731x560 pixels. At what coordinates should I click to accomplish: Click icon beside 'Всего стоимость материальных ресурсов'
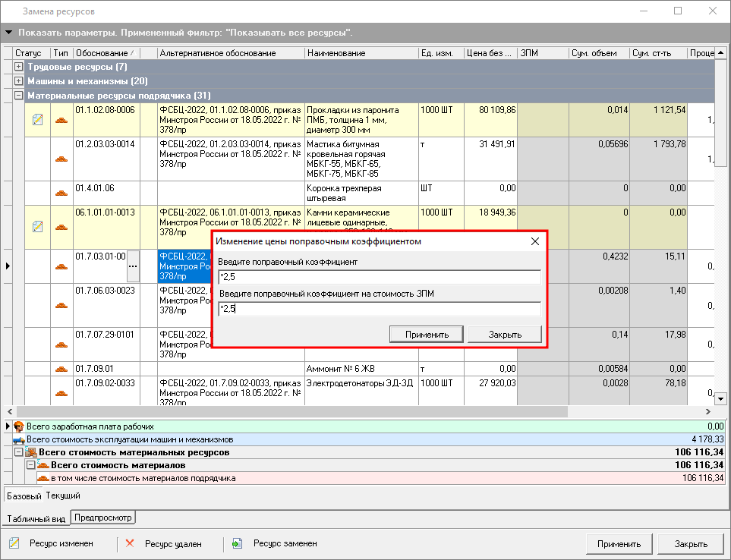pyautogui.click(x=31, y=452)
